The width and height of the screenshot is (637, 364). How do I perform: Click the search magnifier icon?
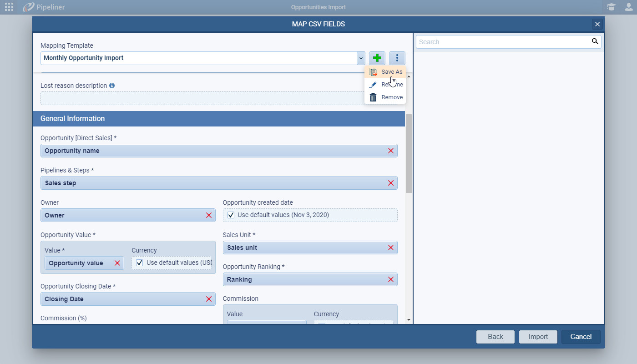[x=595, y=41]
